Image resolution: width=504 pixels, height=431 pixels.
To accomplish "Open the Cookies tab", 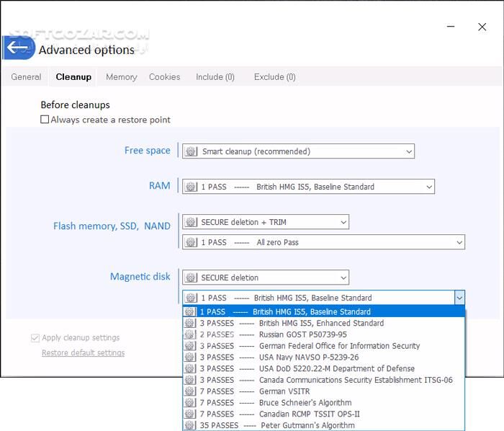I will point(164,77).
